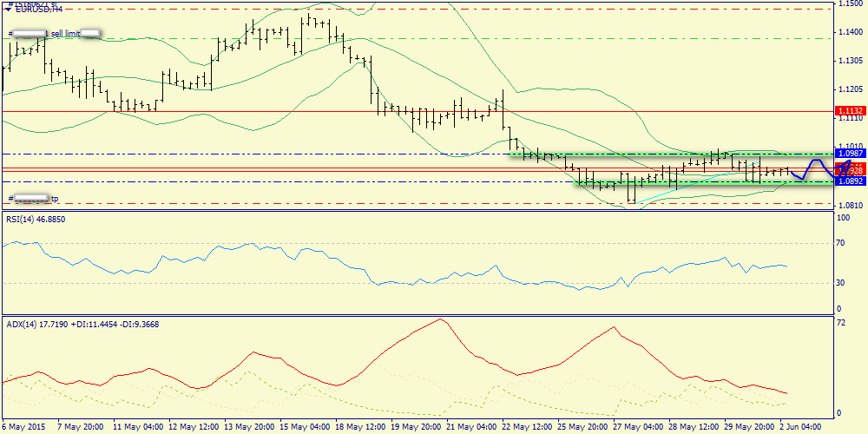This screenshot has height=434, width=868.
Task: Click the 15 May 04:00 date label
Action: (x=305, y=428)
